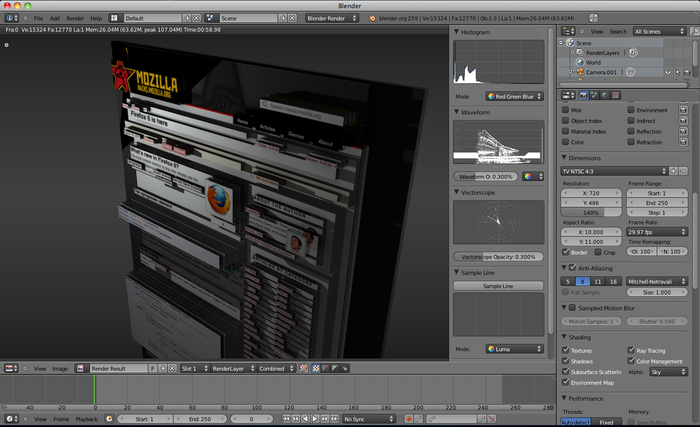Enable the Environment pass checkbox
The height and width of the screenshot is (427, 700).
631,110
